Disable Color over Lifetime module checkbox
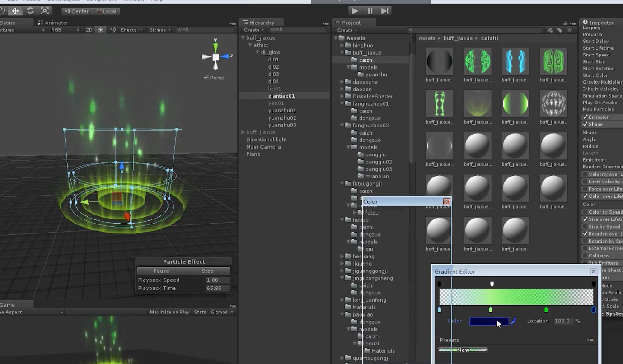Image resolution: width=623 pixels, height=364 pixels. click(585, 196)
